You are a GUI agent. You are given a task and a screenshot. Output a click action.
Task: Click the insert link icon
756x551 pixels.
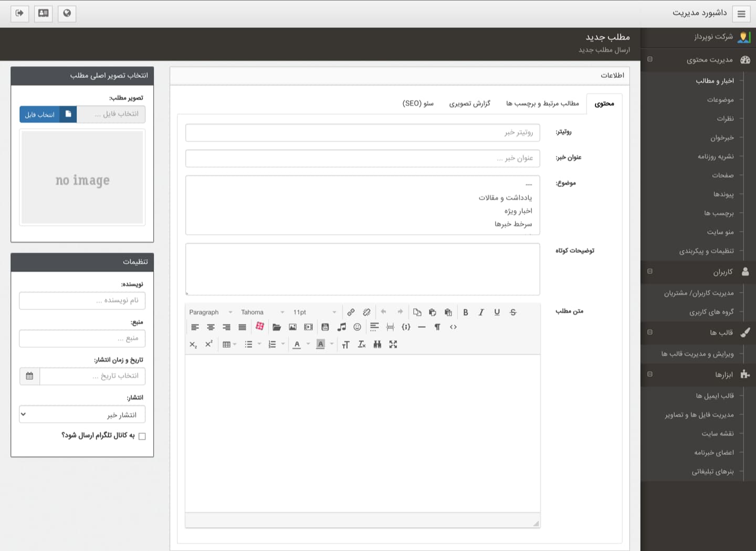pyautogui.click(x=351, y=312)
